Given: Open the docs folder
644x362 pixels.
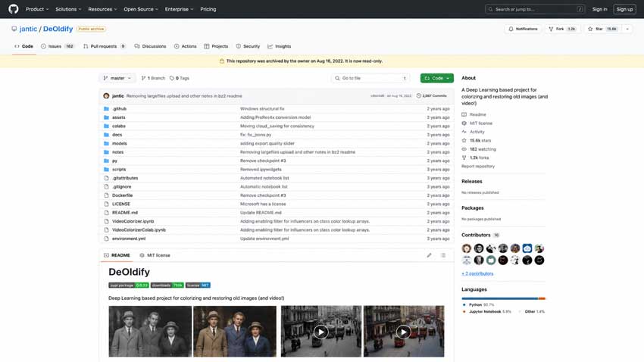Looking at the screenshot, I should (x=117, y=135).
